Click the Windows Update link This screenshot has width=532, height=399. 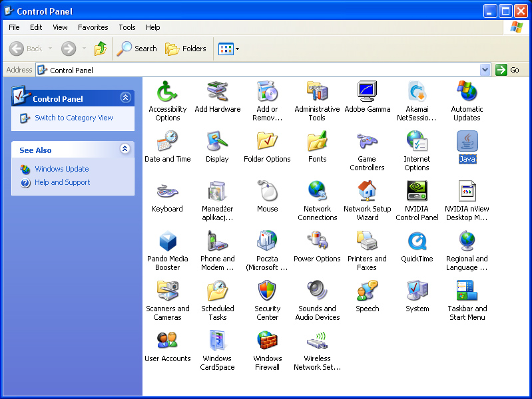(x=62, y=169)
